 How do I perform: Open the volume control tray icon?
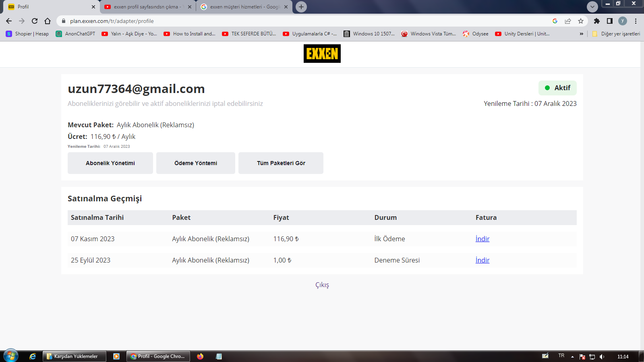[602, 356]
